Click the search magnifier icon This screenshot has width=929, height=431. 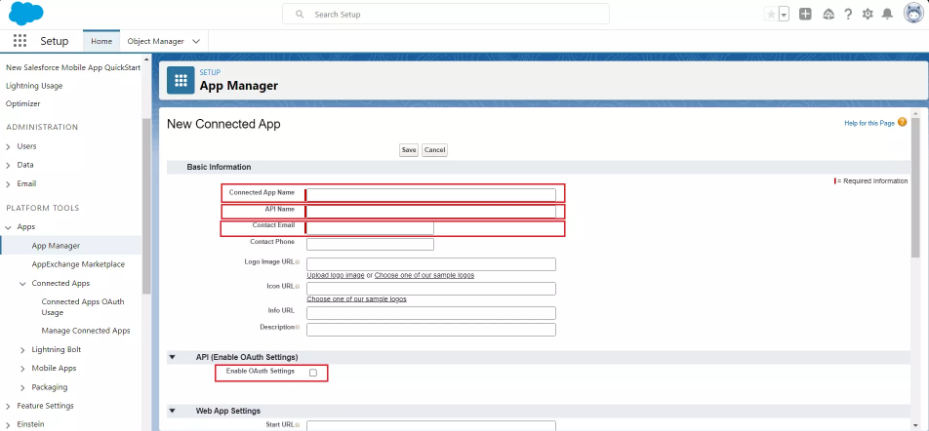click(x=300, y=14)
